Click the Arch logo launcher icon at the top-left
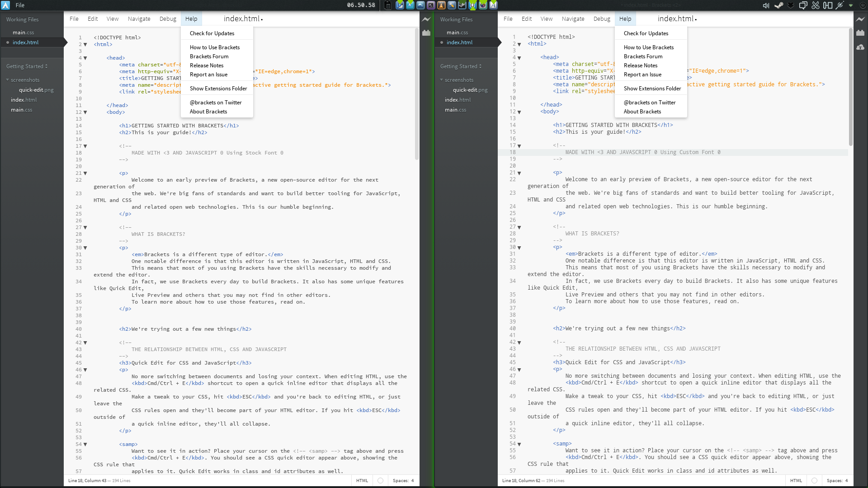Image resolution: width=868 pixels, height=488 pixels. pos(5,5)
